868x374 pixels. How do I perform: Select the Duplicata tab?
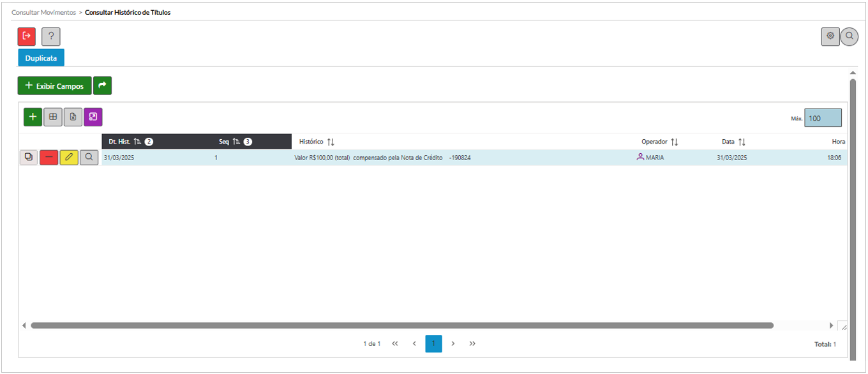[x=41, y=58]
